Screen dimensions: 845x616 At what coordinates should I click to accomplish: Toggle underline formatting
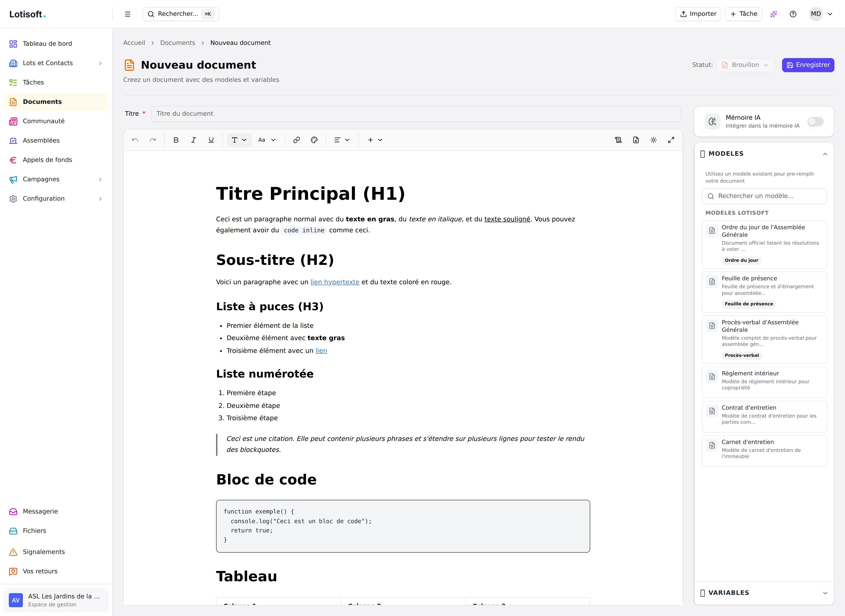211,140
